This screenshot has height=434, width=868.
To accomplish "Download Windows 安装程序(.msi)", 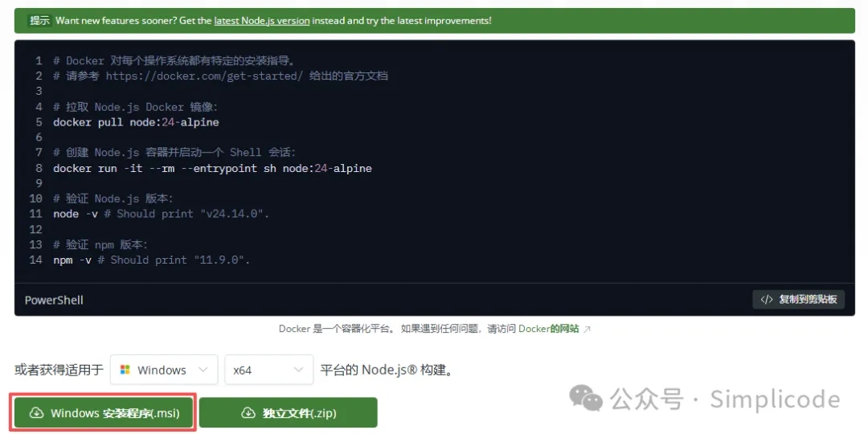I will click(104, 413).
